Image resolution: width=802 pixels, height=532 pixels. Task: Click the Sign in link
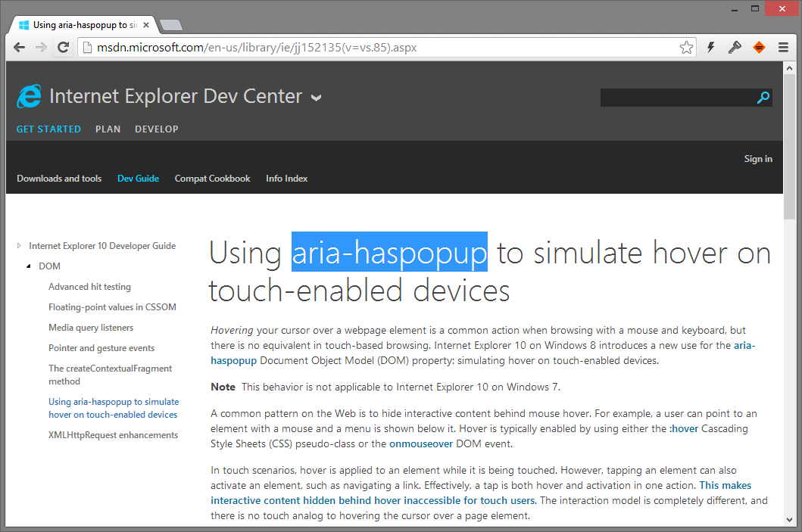(758, 159)
